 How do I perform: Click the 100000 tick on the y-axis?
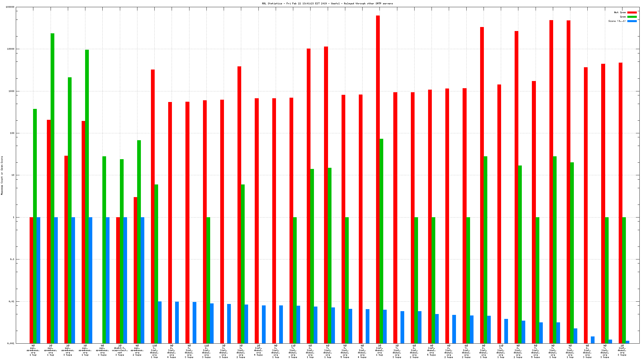tap(10, 7)
